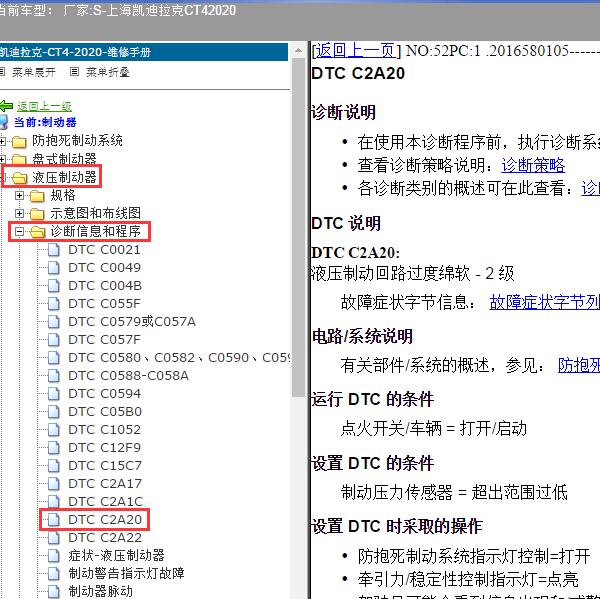Screen dimensions: 600x599
Task: Expand the 规格 folder node
Action: tap(19, 196)
